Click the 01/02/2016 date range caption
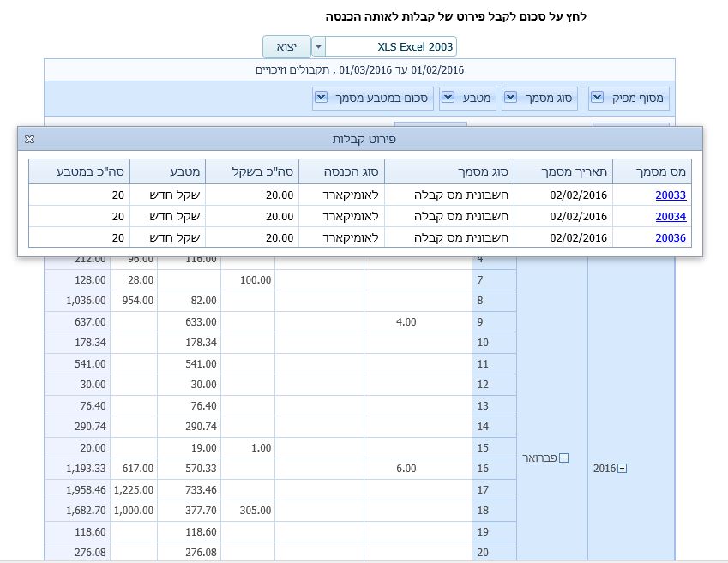The height and width of the screenshot is (563, 728). coord(359,70)
